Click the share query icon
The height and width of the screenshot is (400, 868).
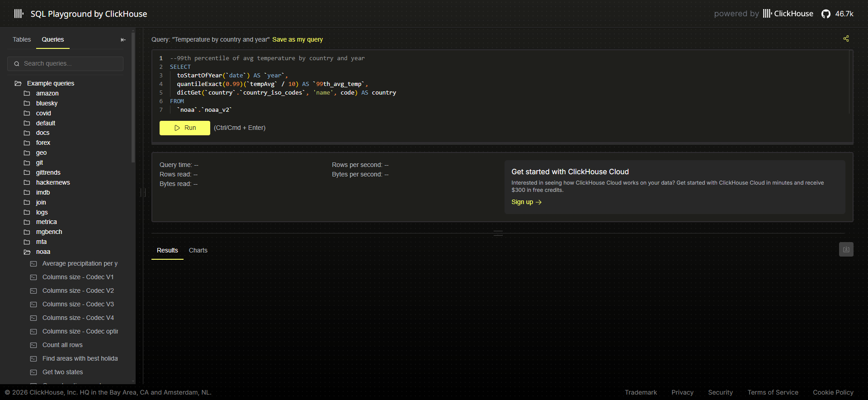click(846, 39)
